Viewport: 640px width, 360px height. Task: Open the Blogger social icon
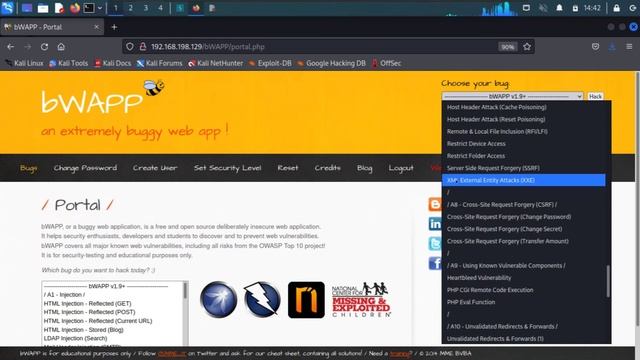[435, 204]
